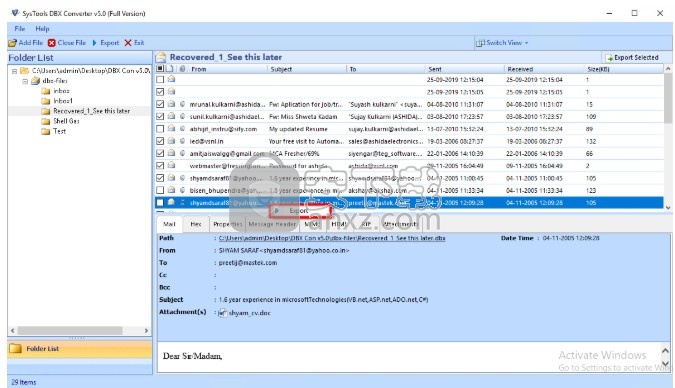Open the Switch View dropdown
The width and height of the screenshot is (675, 388).
(x=502, y=43)
